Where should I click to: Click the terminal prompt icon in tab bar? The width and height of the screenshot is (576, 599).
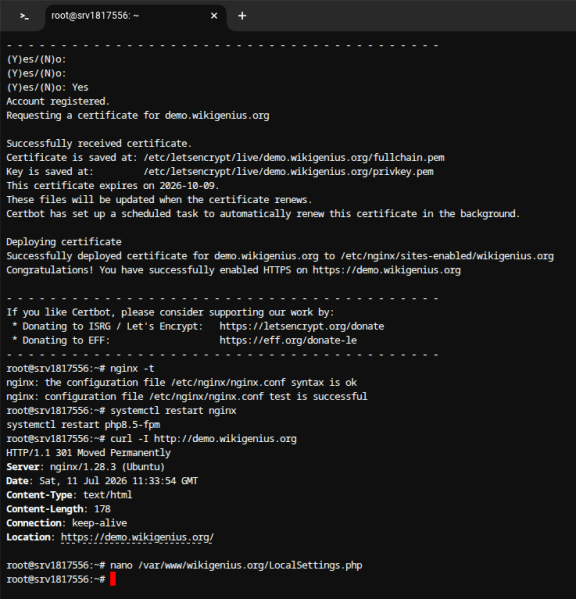coord(24,16)
